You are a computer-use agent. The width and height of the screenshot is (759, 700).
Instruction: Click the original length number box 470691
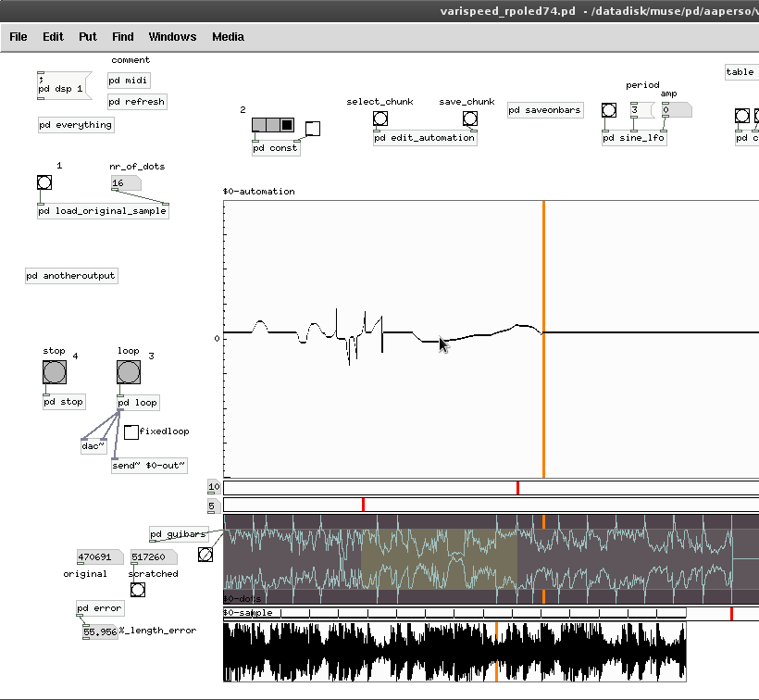[x=100, y=557]
